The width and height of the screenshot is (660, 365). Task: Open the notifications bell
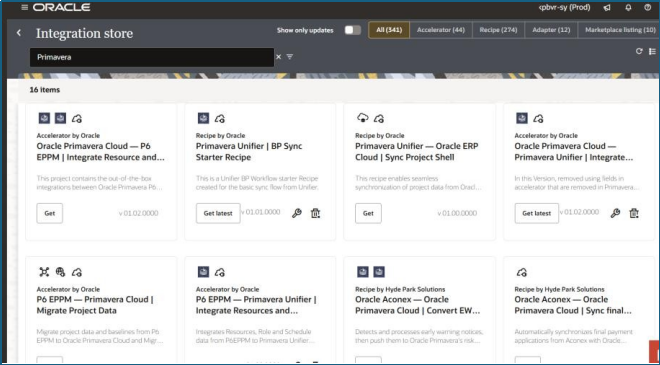pos(628,8)
